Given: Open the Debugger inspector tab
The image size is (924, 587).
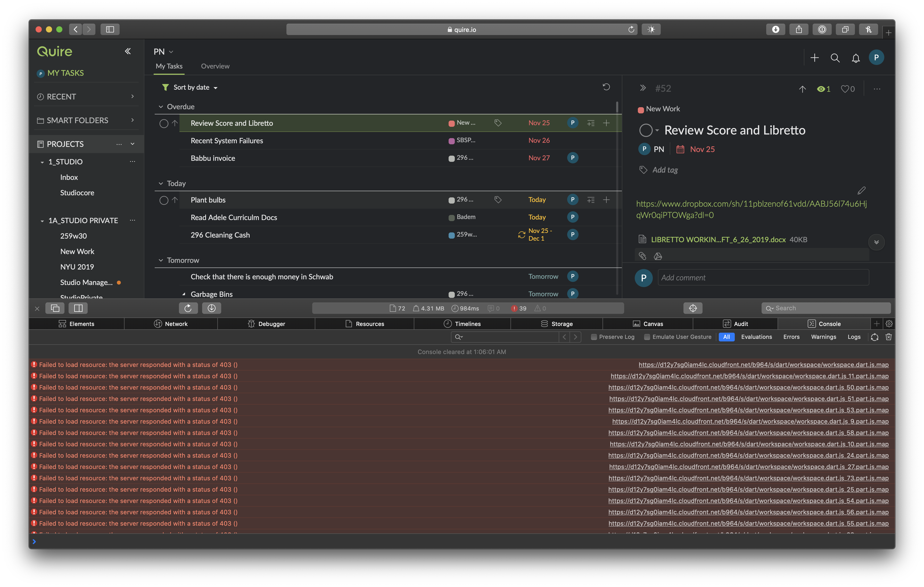Looking at the screenshot, I should pos(266,324).
